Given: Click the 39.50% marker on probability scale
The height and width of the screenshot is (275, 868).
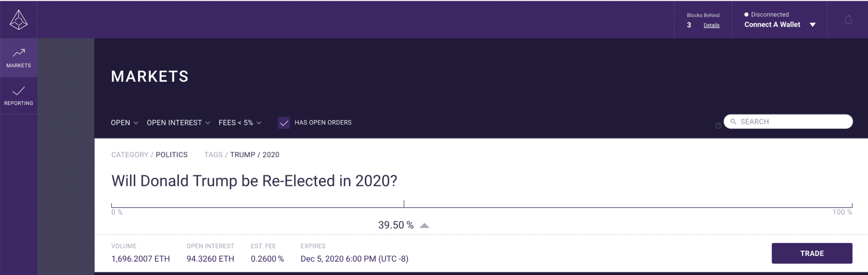Looking at the screenshot, I should (404, 204).
